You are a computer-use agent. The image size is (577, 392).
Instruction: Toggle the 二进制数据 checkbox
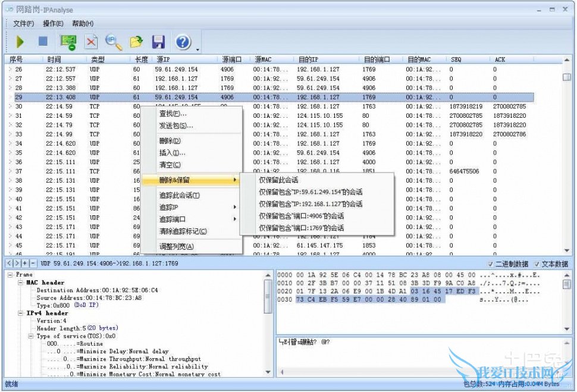[490, 264]
